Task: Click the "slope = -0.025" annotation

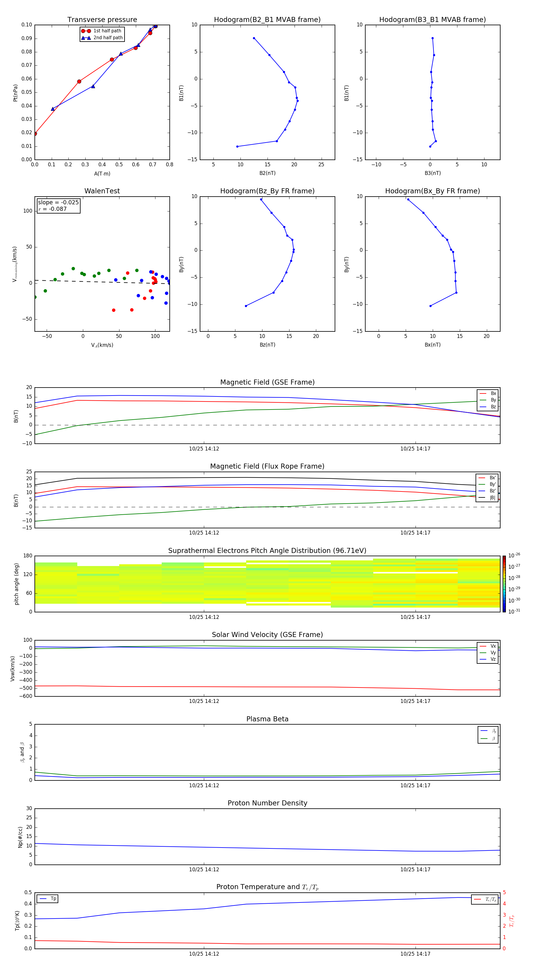Action: pyautogui.click(x=58, y=203)
